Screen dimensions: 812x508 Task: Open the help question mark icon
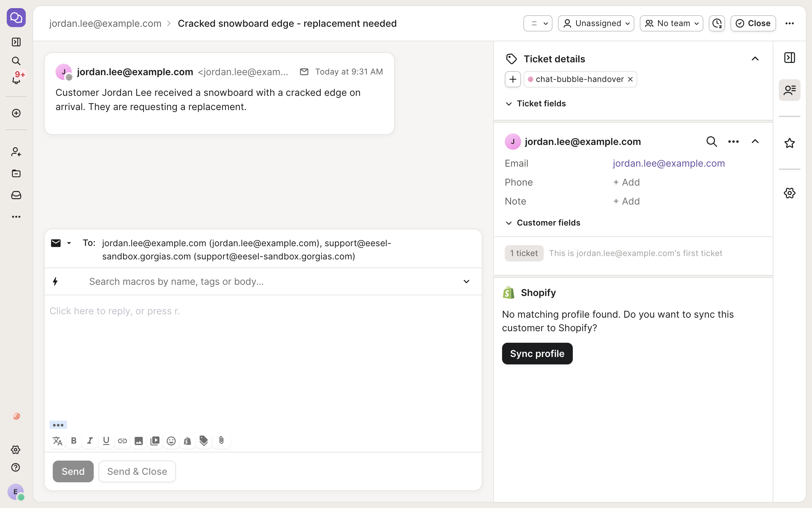pos(16,467)
